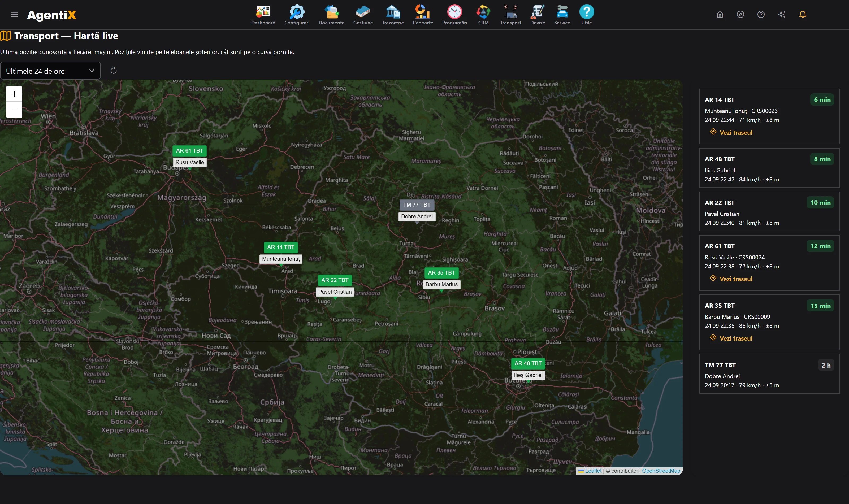The height and width of the screenshot is (504, 849).
Task: Click 'Munteanu Ionuț · CRS00023' in the list
Action: tap(741, 111)
